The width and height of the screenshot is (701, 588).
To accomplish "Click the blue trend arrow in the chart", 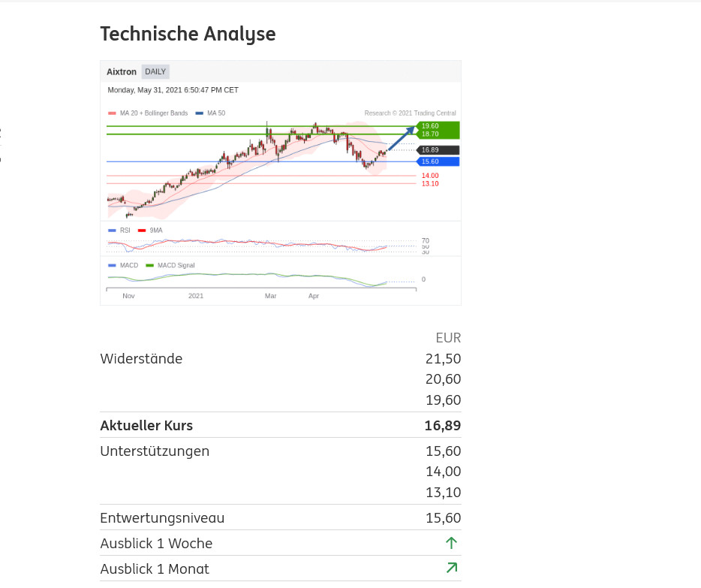I will 401,138.
